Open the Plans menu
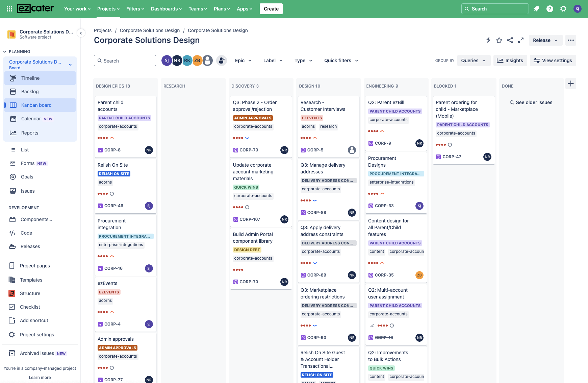The image size is (588, 383). tap(222, 9)
